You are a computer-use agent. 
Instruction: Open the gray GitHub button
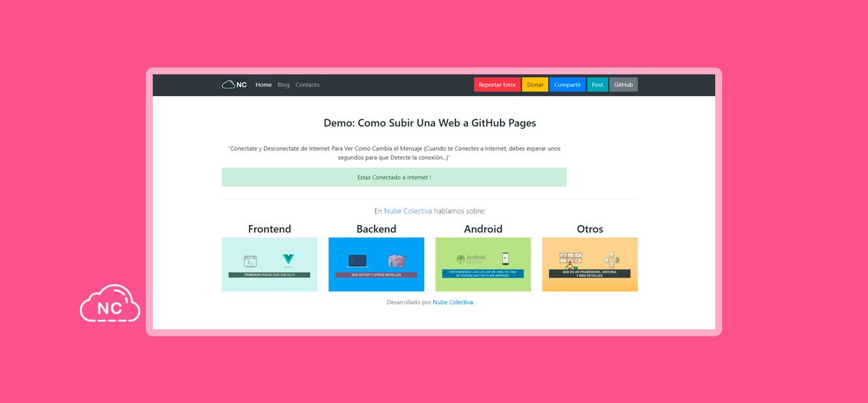pyautogui.click(x=624, y=85)
